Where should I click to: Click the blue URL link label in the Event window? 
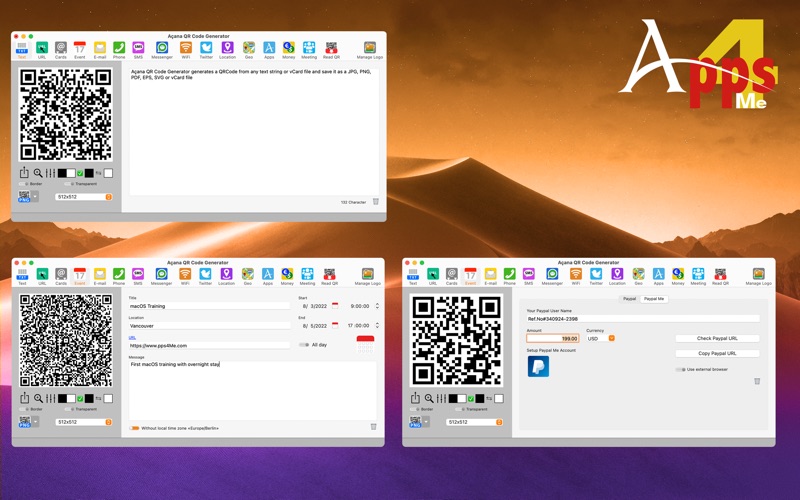click(x=132, y=338)
